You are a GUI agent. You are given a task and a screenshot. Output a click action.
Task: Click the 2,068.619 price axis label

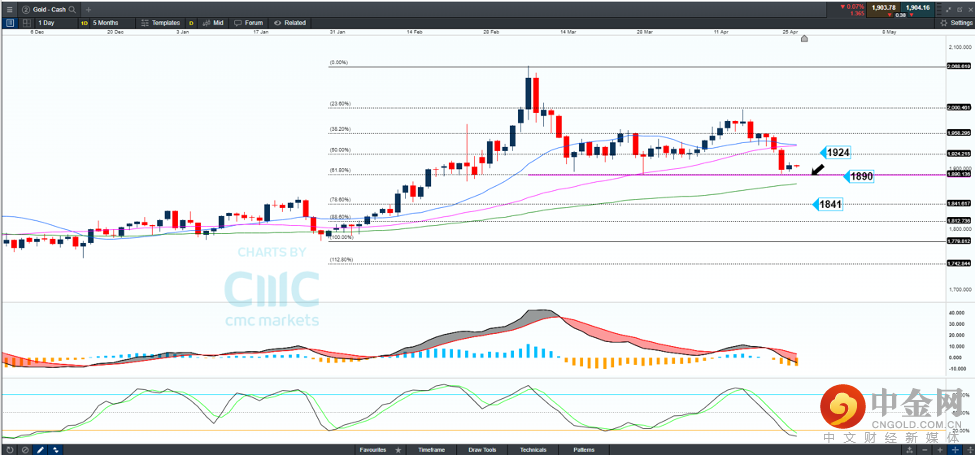[959, 66]
